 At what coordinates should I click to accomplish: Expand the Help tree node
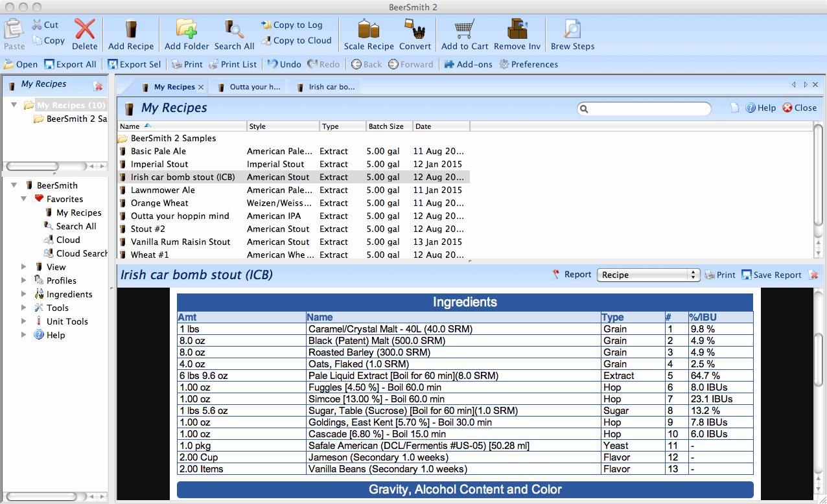coord(24,335)
